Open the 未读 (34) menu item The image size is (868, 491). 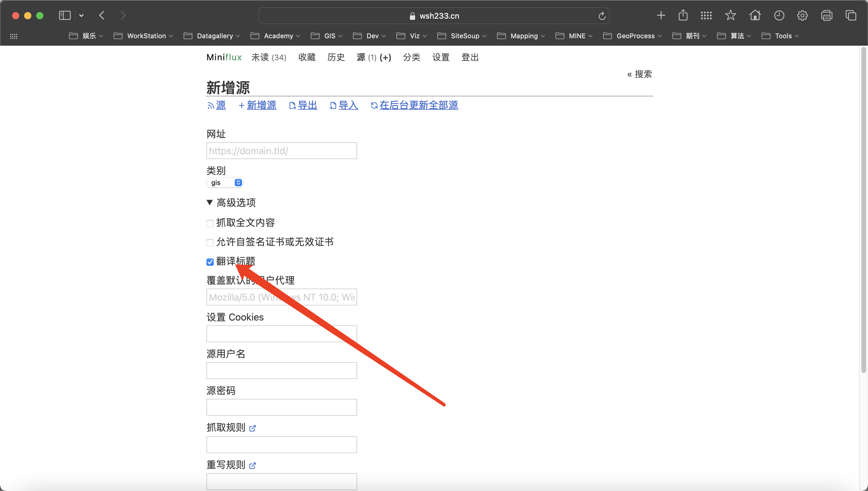[269, 57]
